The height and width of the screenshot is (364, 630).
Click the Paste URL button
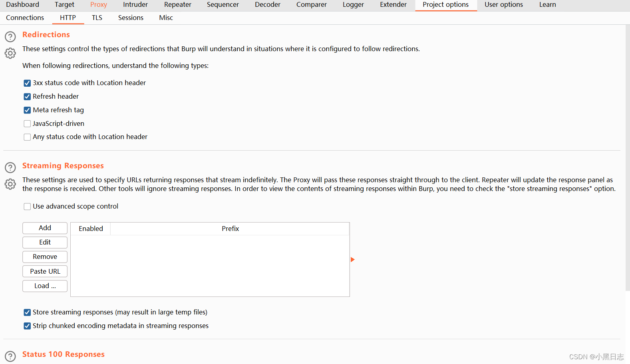pos(45,272)
